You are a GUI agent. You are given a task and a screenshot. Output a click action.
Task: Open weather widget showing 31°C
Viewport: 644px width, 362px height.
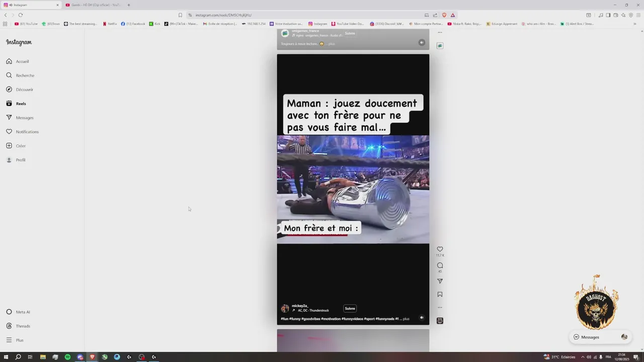559,357
